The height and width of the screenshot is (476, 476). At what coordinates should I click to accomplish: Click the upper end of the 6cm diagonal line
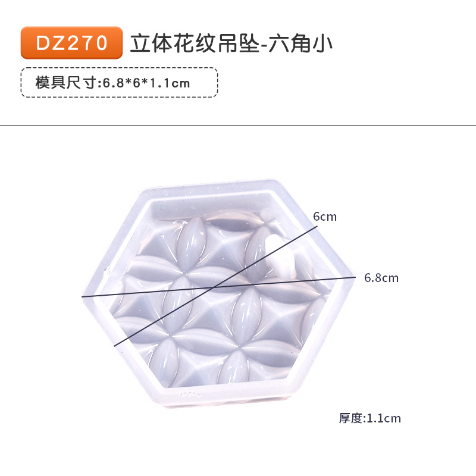click(x=317, y=226)
